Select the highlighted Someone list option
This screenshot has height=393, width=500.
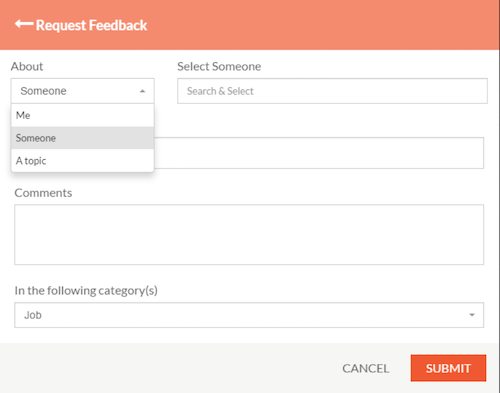82,138
